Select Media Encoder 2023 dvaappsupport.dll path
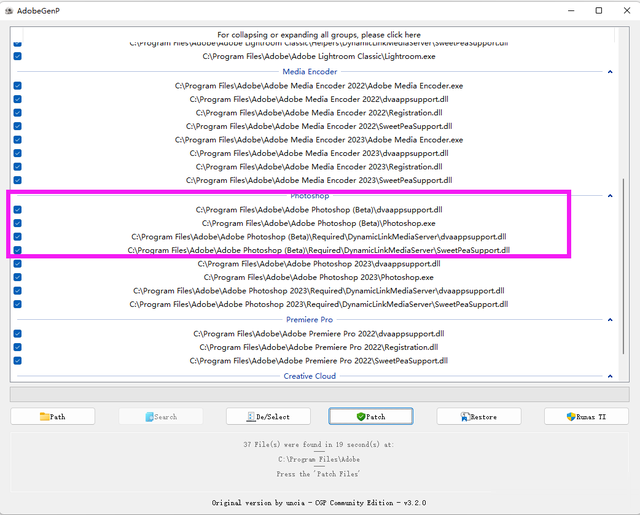Viewport: 640px width, 515px height. tap(319, 153)
